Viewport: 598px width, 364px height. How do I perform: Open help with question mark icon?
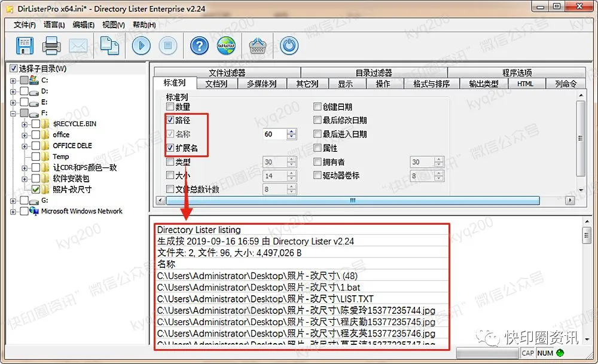tap(200, 46)
